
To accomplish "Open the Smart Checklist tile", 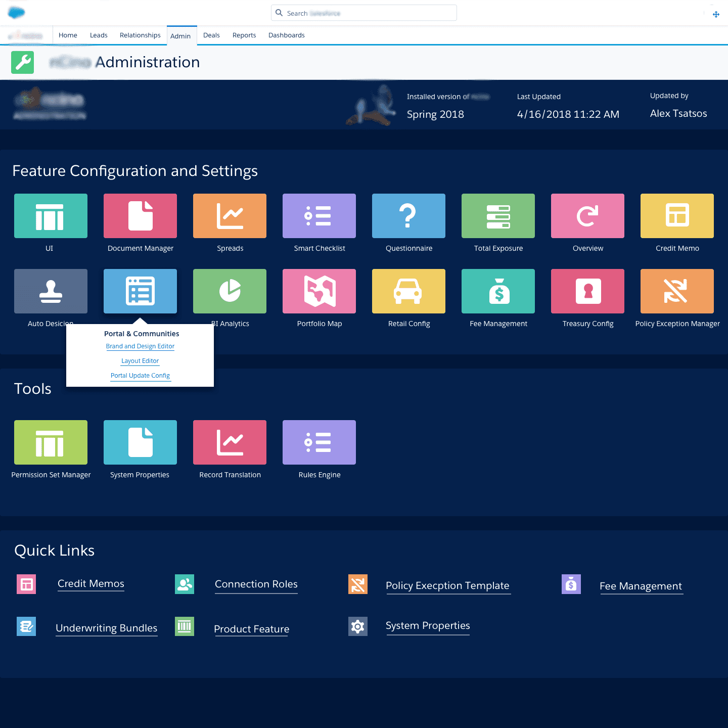I will coord(319,216).
